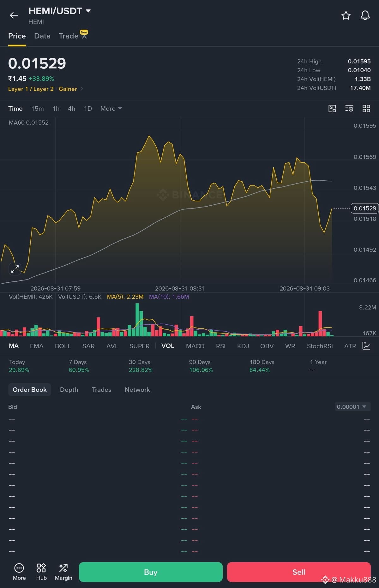Open the Gainer category chevron
Viewport: 379px width, 588px height.
81,89
